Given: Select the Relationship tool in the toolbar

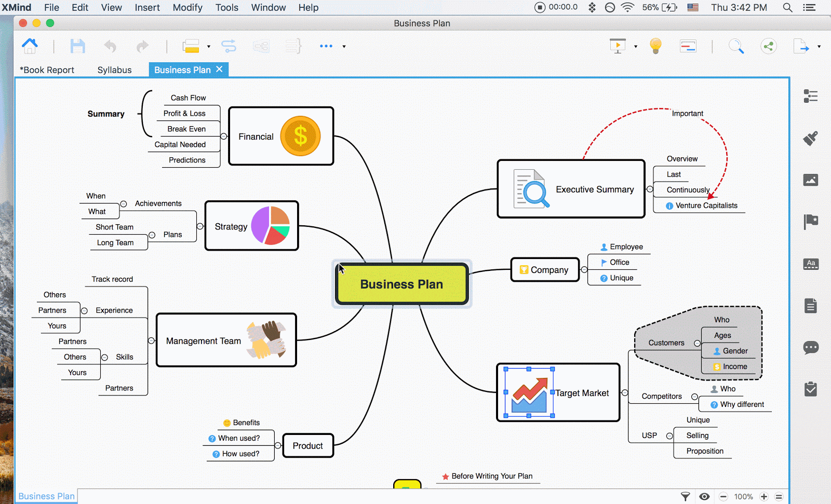Looking at the screenshot, I should [x=229, y=46].
